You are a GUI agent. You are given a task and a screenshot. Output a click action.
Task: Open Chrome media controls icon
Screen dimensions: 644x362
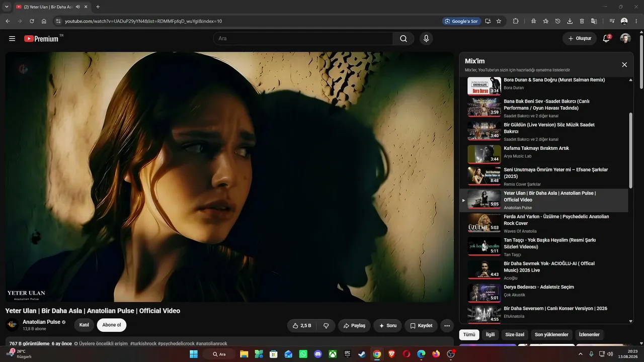(x=612, y=21)
